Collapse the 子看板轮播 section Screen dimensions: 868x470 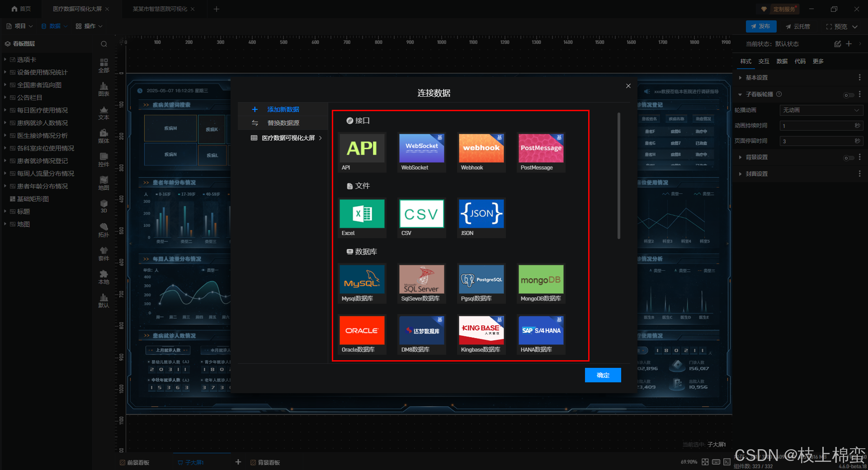click(x=740, y=94)
